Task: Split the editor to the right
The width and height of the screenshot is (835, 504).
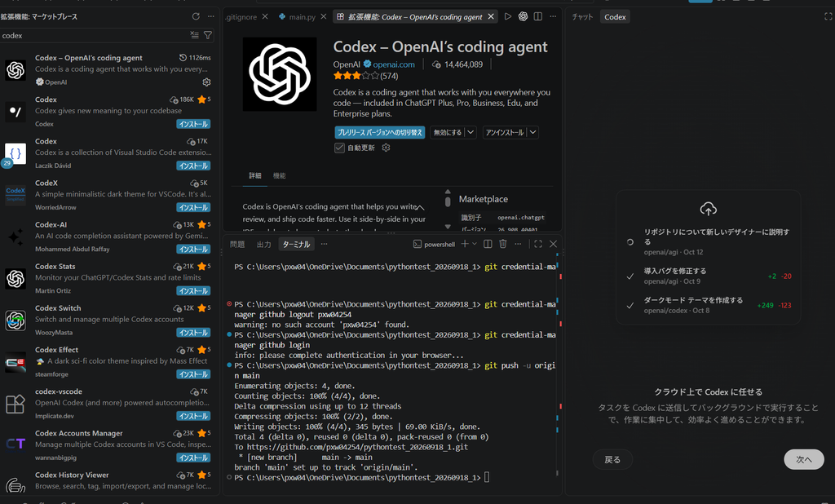Action: click(538, 16)
